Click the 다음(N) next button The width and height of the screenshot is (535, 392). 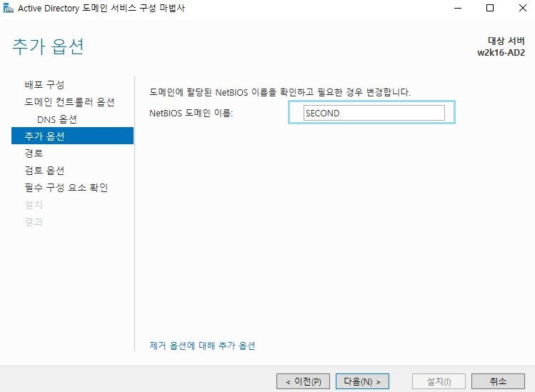pos(362,381)
